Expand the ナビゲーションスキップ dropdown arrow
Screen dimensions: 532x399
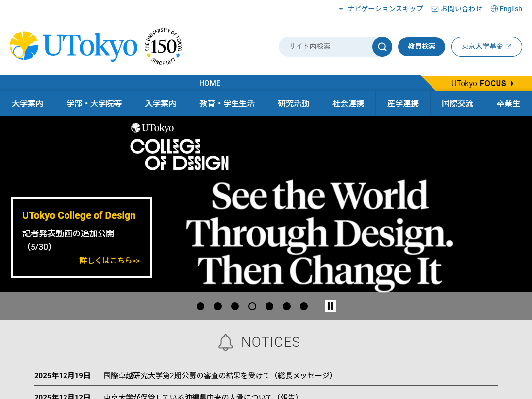point(341,9)
